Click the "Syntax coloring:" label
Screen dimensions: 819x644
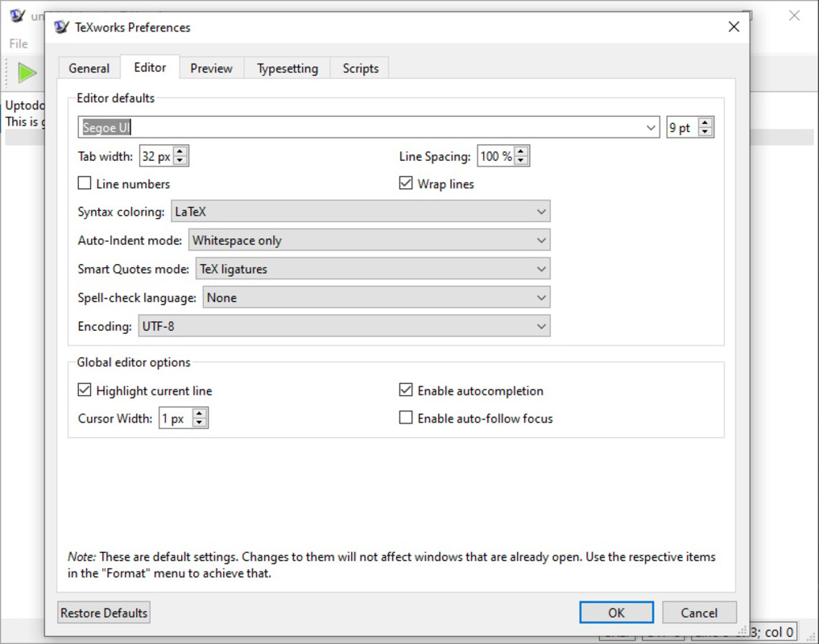tap(121, 212)
